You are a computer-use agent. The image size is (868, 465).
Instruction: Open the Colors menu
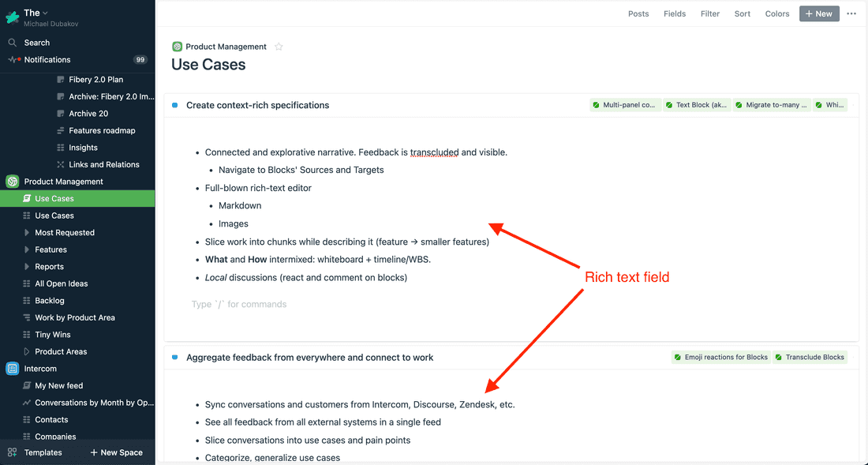click(776, 13)
